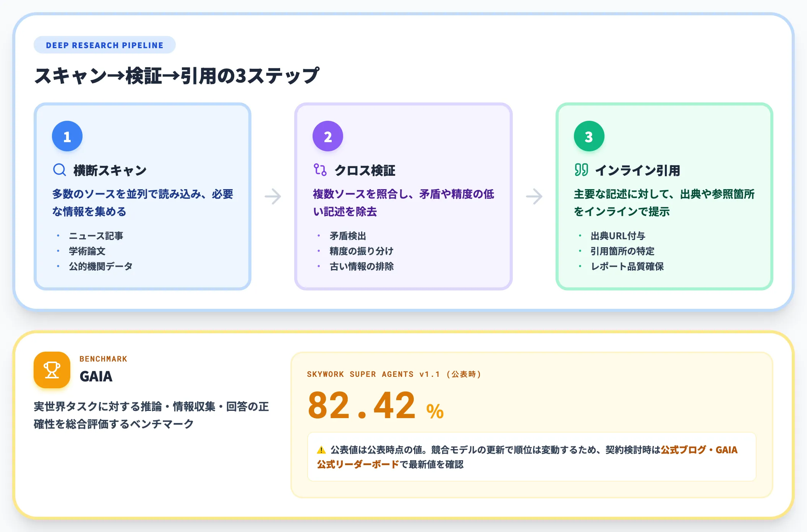Click the GAIA description 実世界タスクに対する推論
The height and width of the screenshot is (532, 807).
coord(151,415)
